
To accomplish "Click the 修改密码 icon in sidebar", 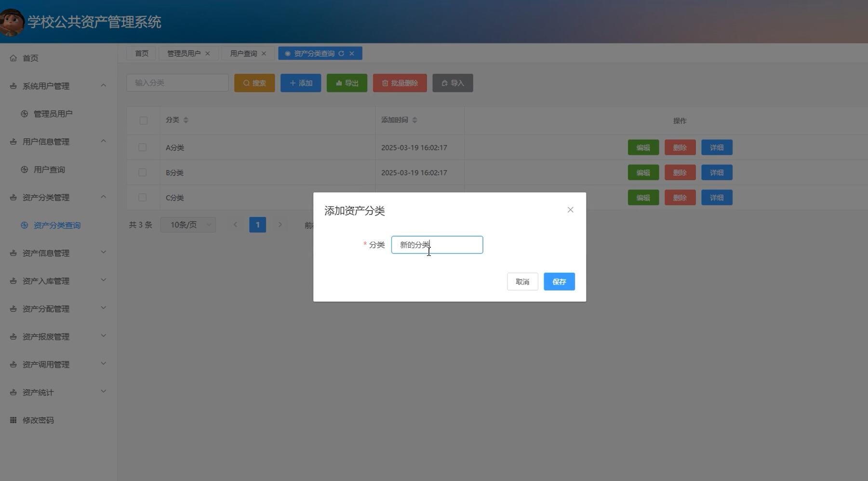I will tap(13, 420).
